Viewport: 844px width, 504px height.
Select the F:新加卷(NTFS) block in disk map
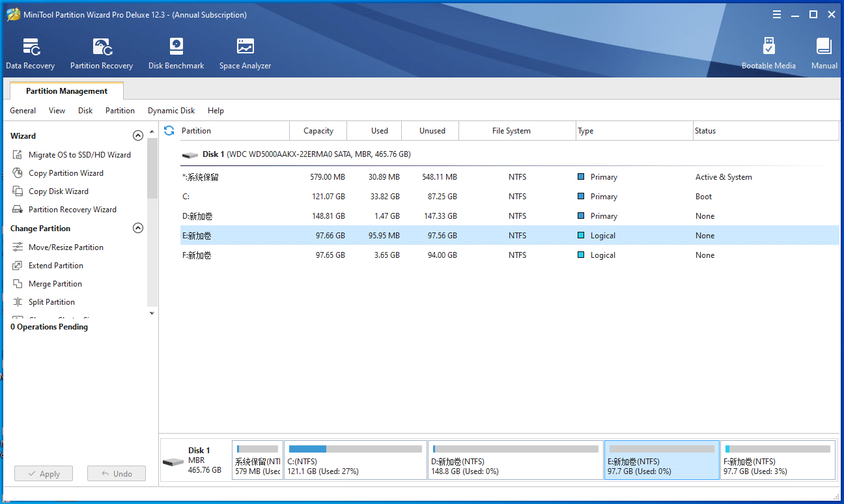778,460
